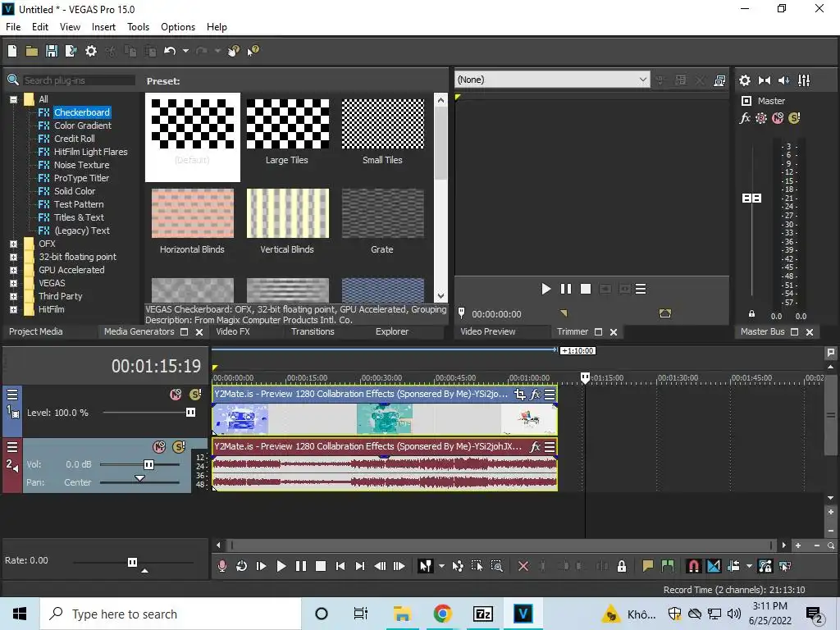Image resolution: width=840 pixels, height=630 pixels.
Task: Save the project using the floppy icon
Action: point(52,51)
